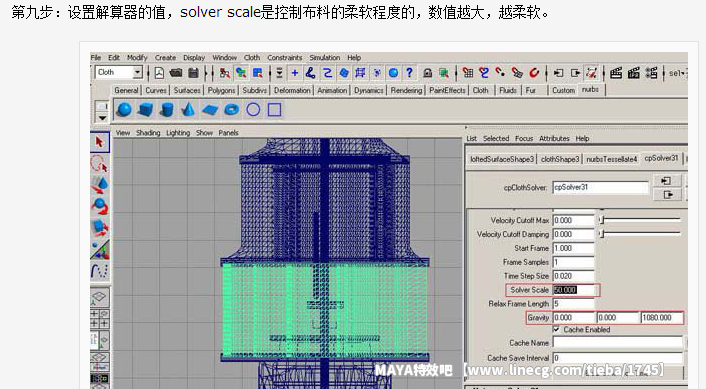Open the Simulation menu
706x389 pixels.
click(x=325, y=58)
